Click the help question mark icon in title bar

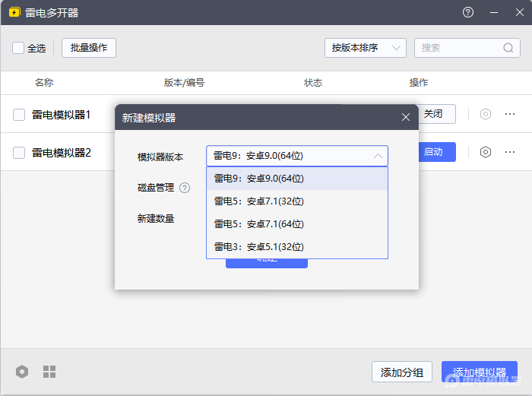(468, 12)
